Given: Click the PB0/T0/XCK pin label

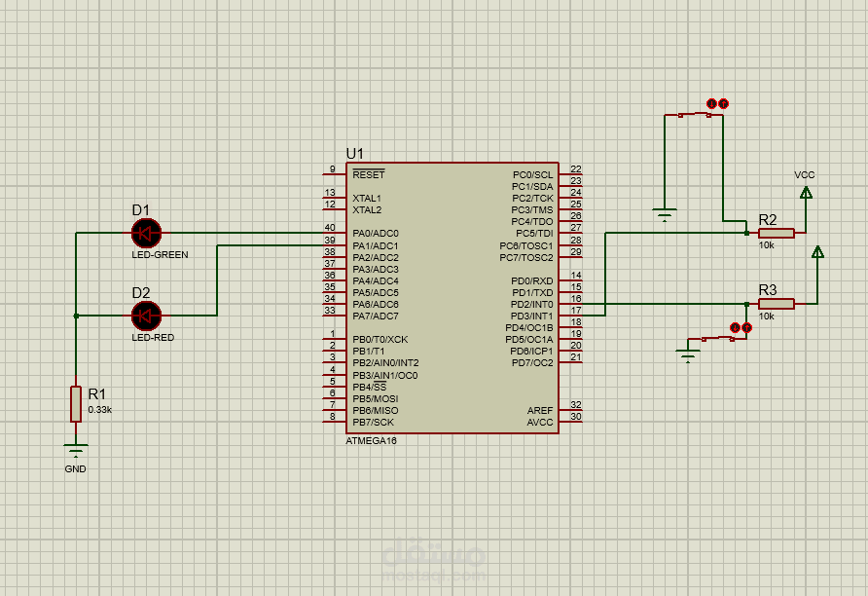Looking at the screenshot, I should click(x=380, y=340).
